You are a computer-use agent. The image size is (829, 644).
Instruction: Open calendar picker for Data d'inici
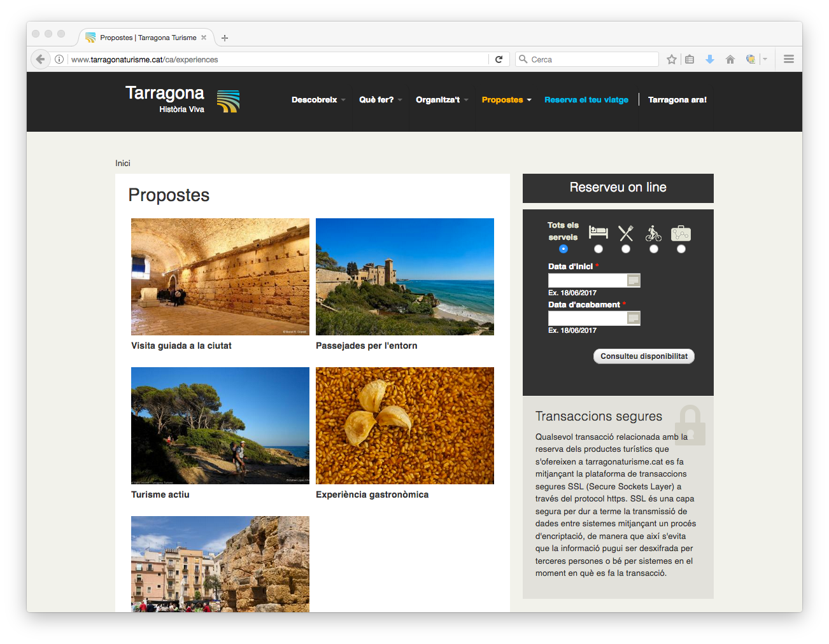click(x=633, y=281)
